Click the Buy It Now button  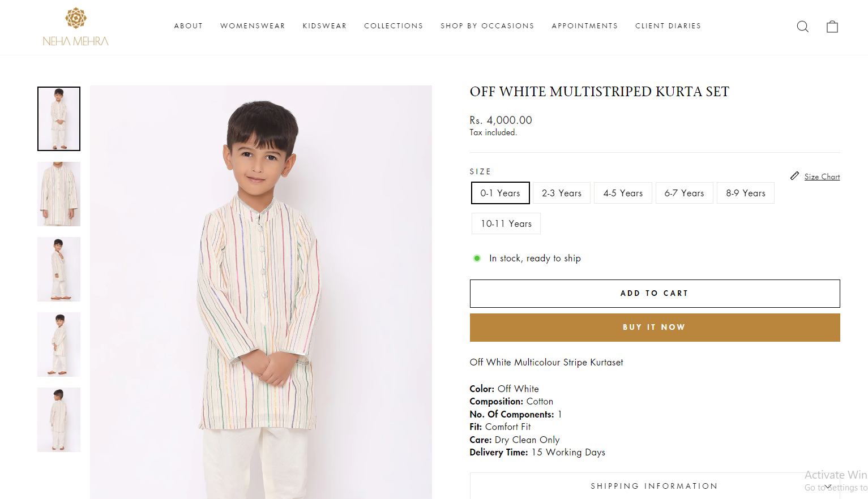pyautogui.click(x=655, y=328)
